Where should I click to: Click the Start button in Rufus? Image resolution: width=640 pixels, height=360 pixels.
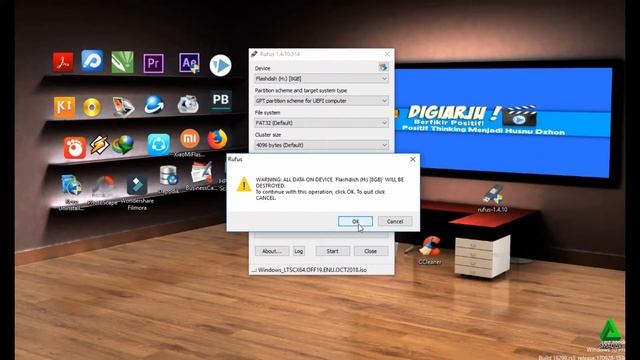pyautogui.click(x=332, y=251)
